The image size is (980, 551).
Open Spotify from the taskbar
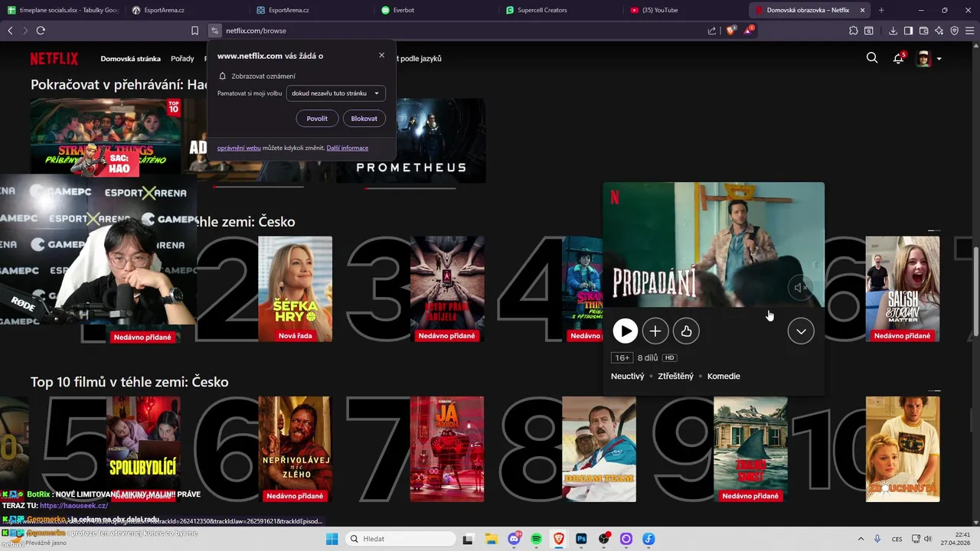536,539
